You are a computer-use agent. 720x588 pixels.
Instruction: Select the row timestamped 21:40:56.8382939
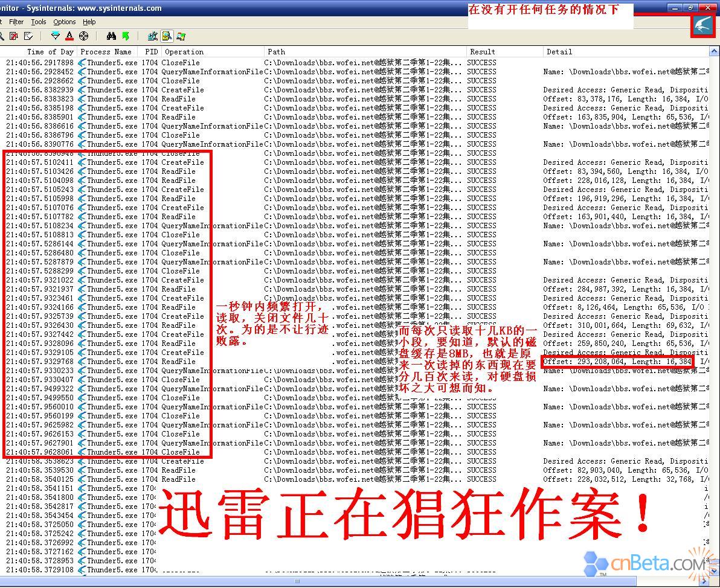pyautogui.click(x=355, y=90)
